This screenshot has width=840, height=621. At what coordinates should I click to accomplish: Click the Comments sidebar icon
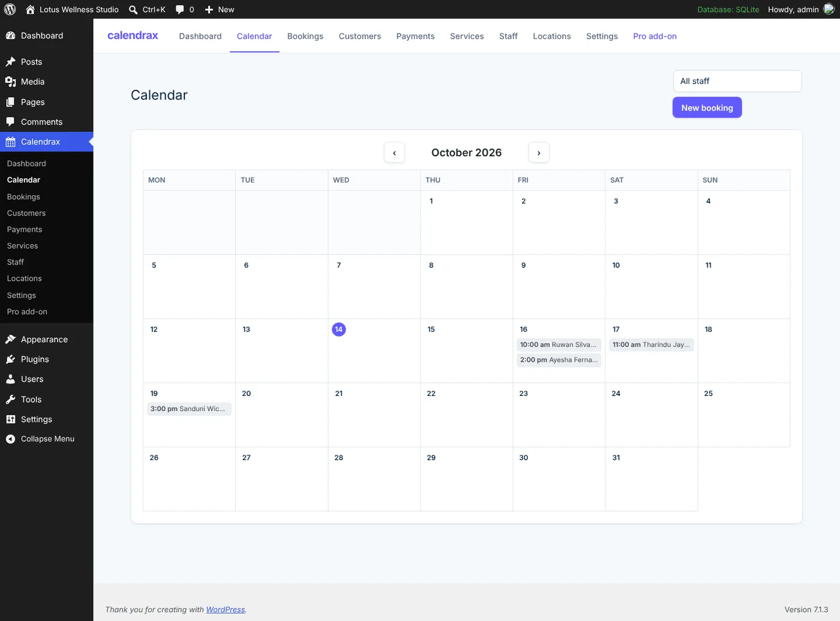click(x=11, y=122)
